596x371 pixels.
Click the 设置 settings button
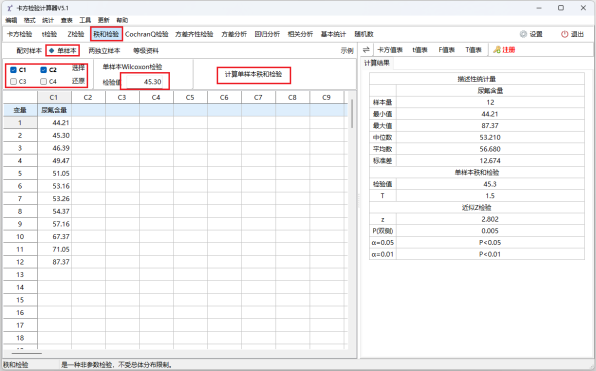pyautogui.click(x=531, y=34)
